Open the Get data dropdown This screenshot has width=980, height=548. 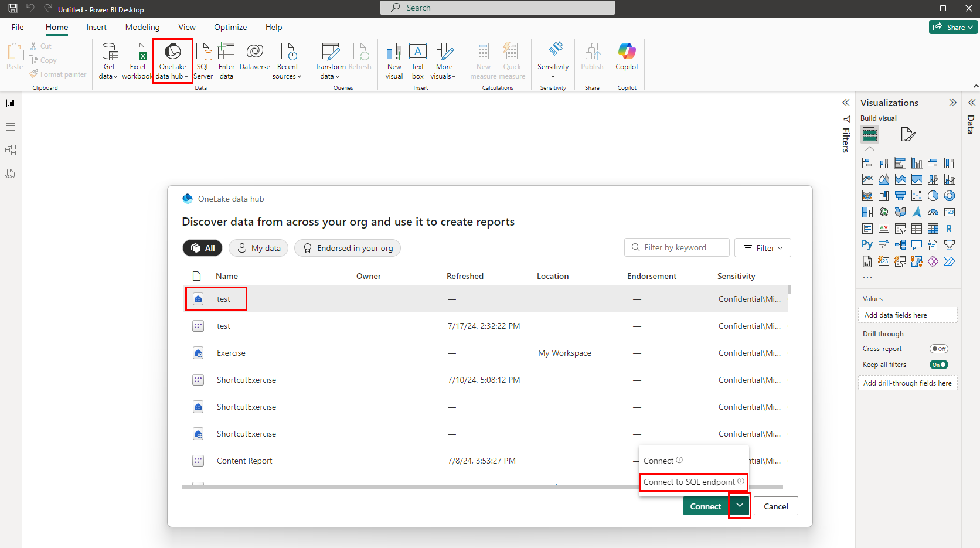[x=108, y=60]
